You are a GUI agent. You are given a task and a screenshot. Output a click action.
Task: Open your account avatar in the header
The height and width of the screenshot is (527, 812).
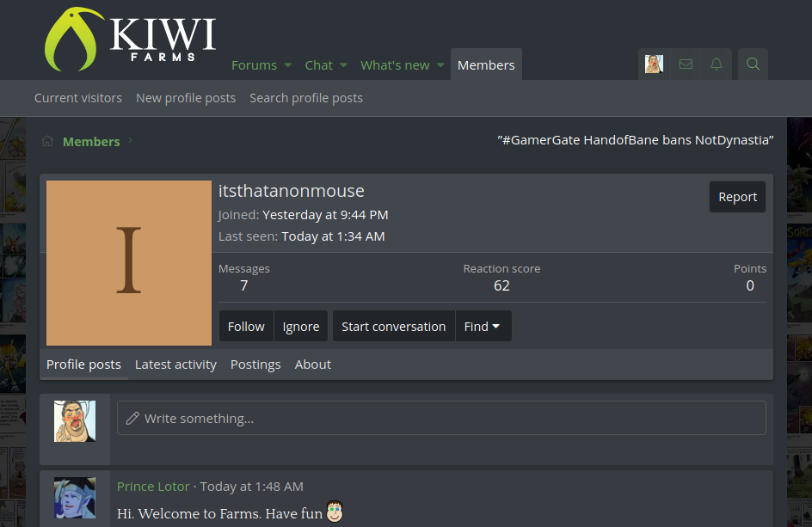pos(654,64)
